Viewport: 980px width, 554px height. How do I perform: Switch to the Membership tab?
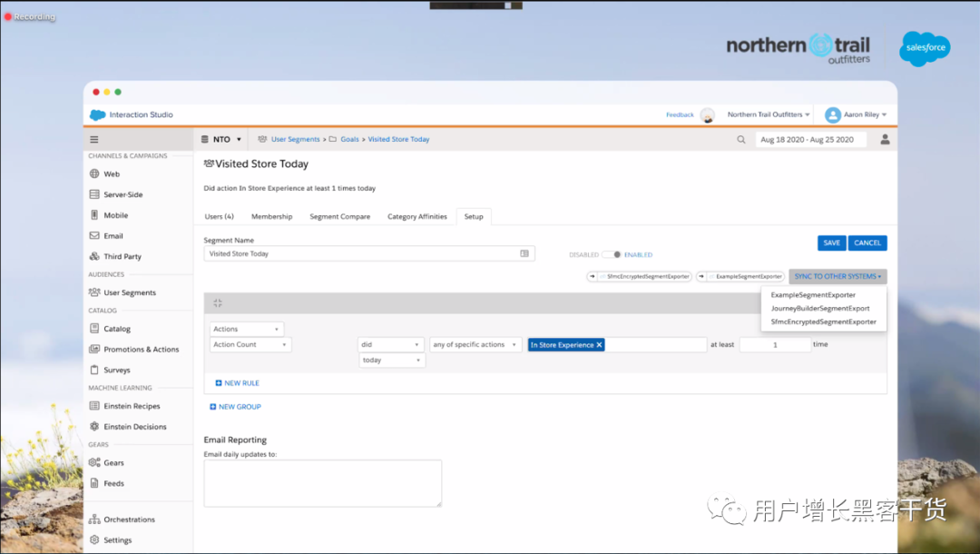(272, 216)
